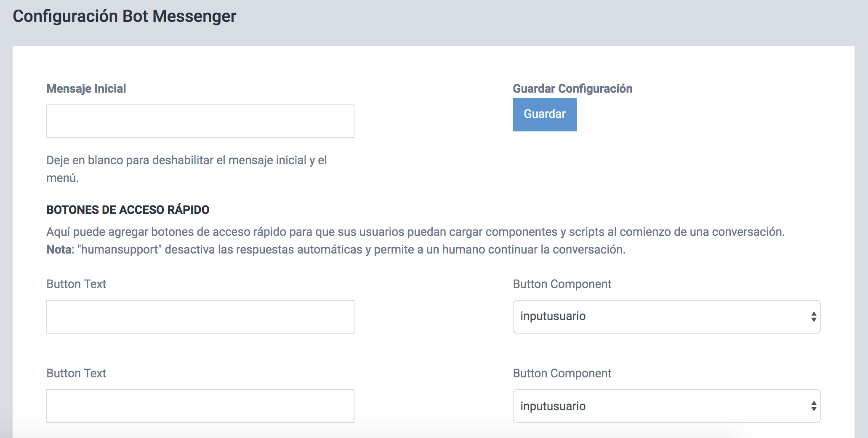The height and width of the screenshot is (438, 868).
Task: Click the second Button Text label
Action: [x=76, y=374]
